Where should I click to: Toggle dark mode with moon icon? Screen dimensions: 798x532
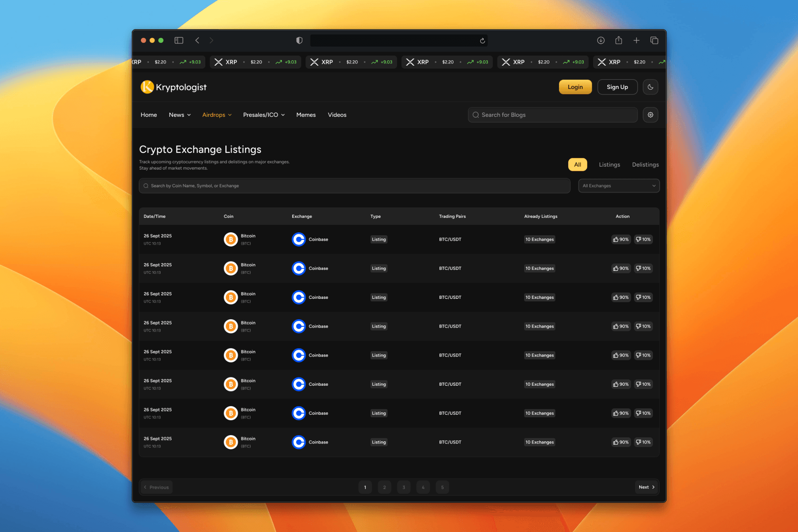coord(650,87)
